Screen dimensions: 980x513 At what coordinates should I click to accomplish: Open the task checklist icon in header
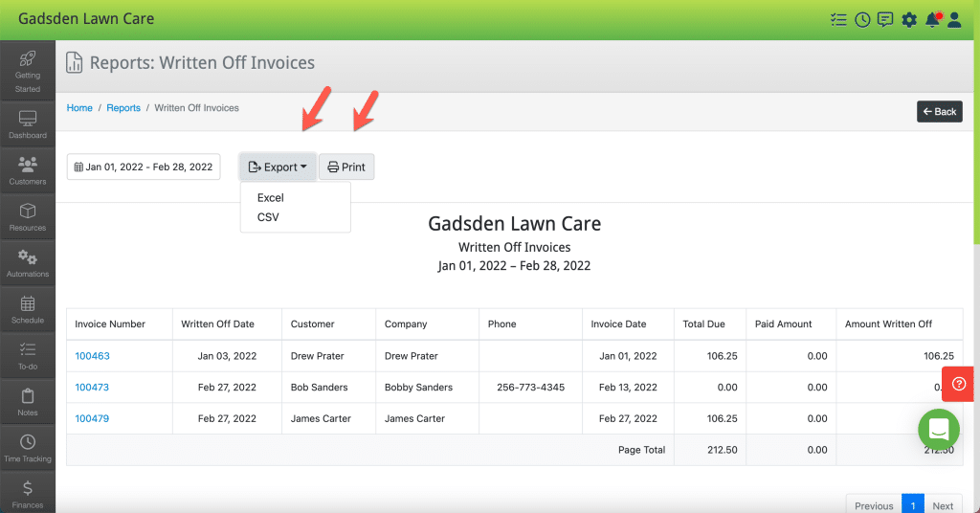(838, 20)
